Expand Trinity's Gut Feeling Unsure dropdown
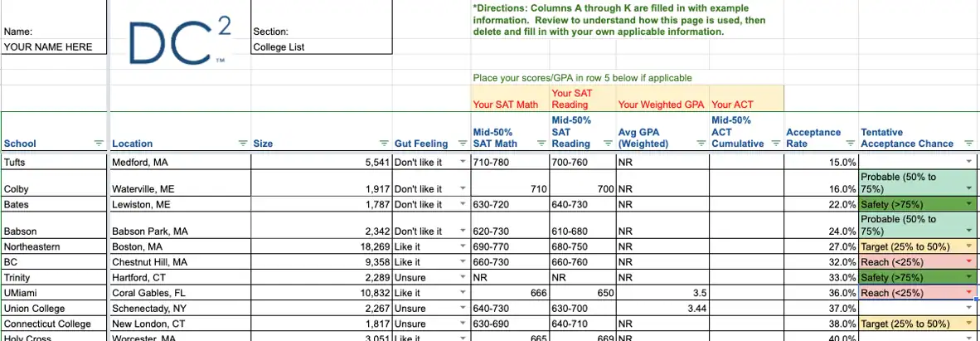980x341 pixels. coord(463,277)
